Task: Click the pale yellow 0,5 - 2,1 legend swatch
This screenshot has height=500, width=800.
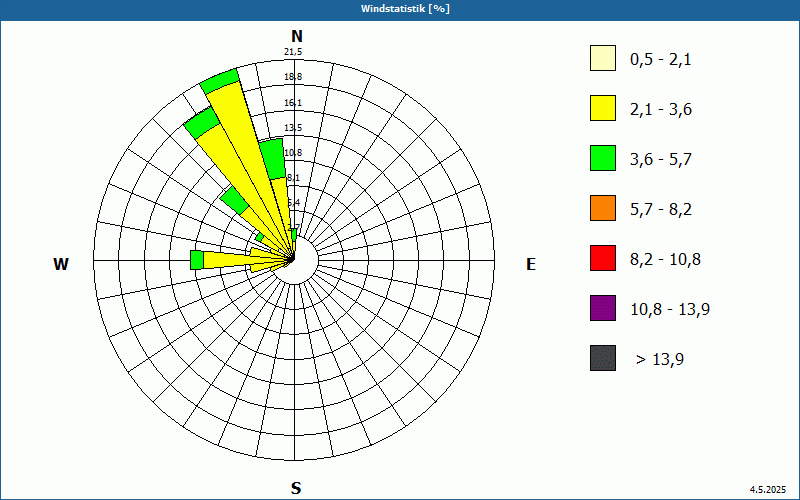Action: [x=603, y=58]
